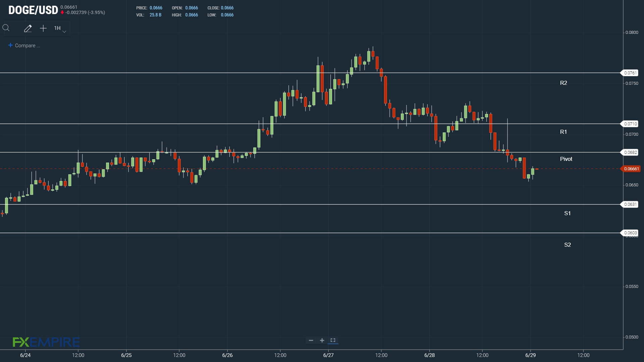Screen dimensions: 644x362
Task: Click the R2 level label
Action: pos(563,83)
